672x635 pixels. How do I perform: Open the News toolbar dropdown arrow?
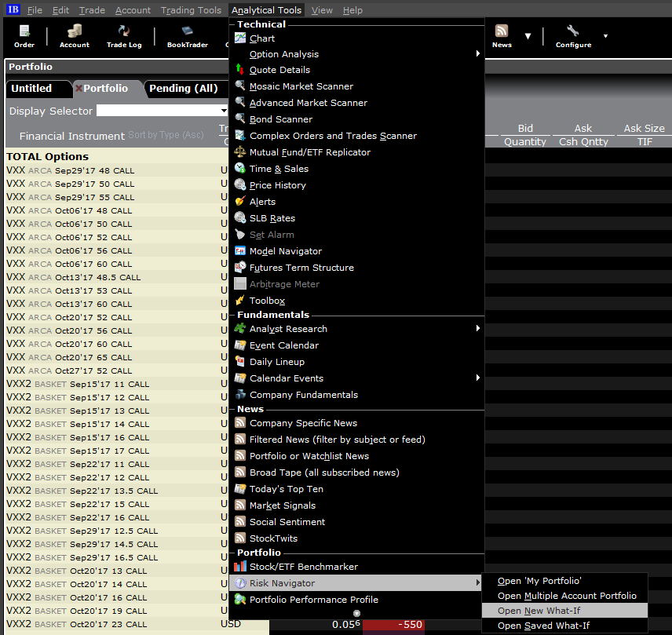click(528, 36)
